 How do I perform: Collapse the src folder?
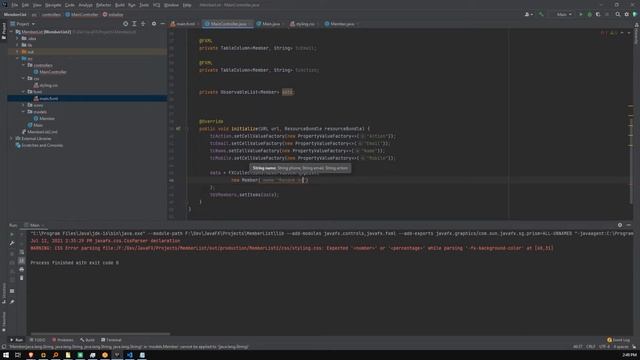[18, 58]
